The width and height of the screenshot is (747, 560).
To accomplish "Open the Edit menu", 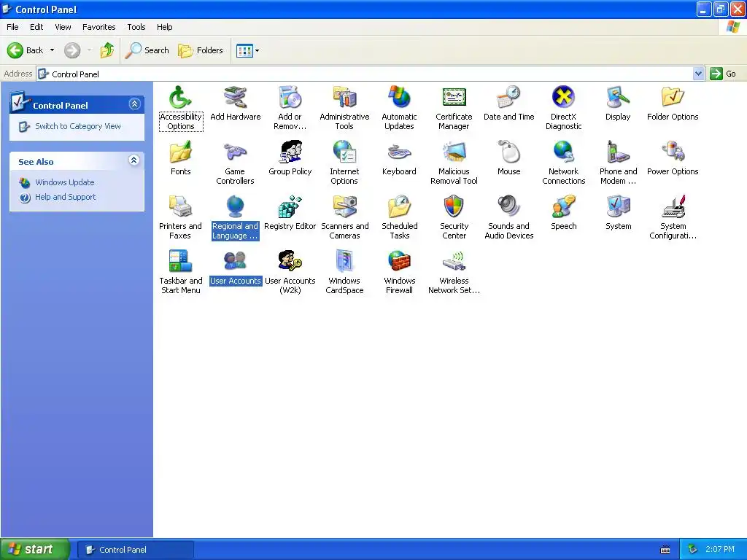I will (36, 27).
